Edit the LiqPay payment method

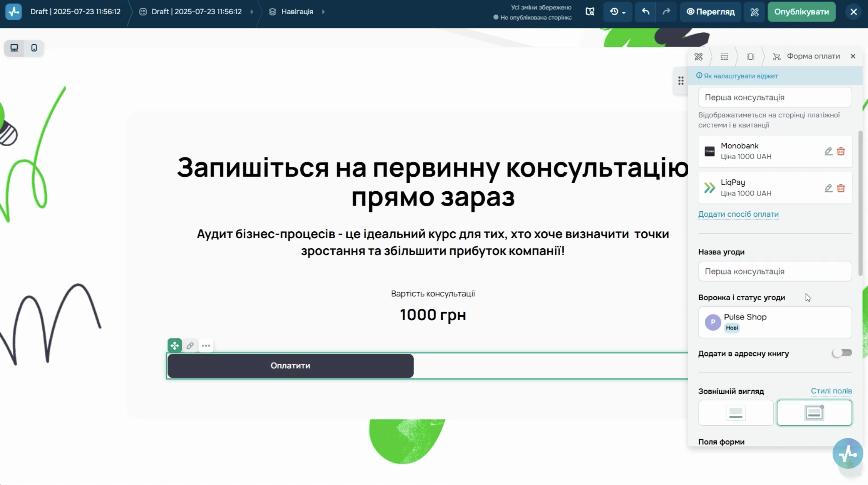coord(829,188)
